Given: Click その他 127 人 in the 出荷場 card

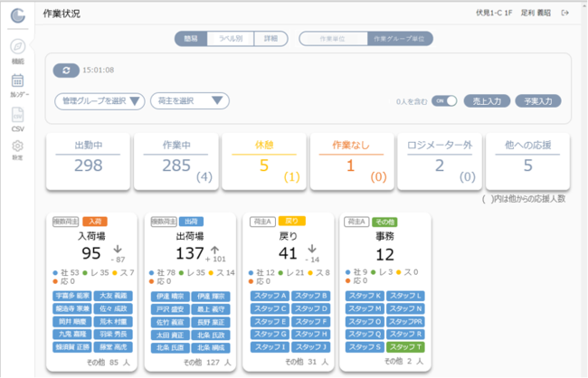Looking at the screenshot, I should click(x=207, y=363).
